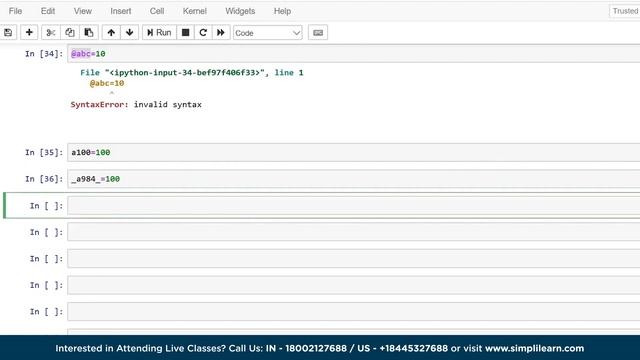The width and height of the screenshot is (640, 360).
Task: Click into cell In [34] containing @abc=10
Action: (x=353, y=53)
